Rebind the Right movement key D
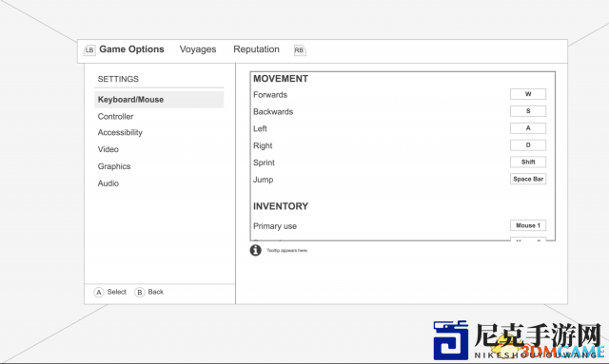This screenshot has width=609, height=364. tap(528, 145)
